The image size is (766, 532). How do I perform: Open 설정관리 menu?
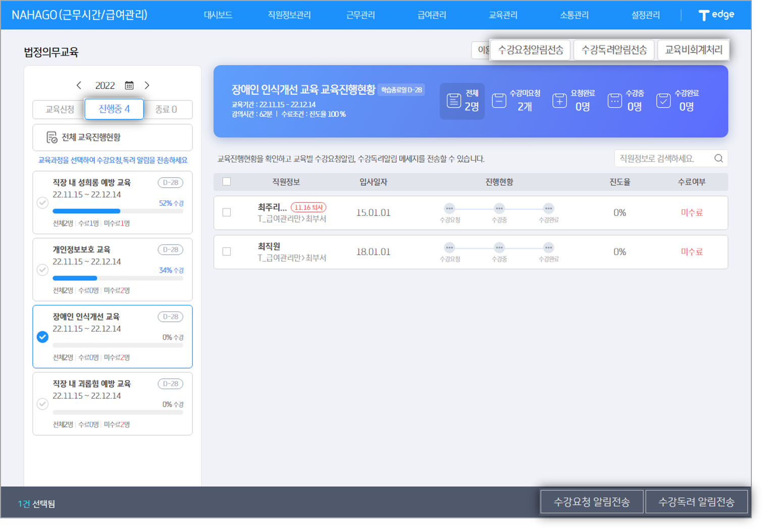coord(645,15)
